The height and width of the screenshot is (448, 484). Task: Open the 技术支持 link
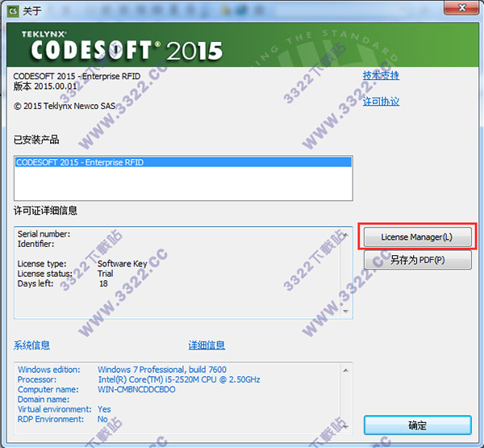tap(381, 75)
